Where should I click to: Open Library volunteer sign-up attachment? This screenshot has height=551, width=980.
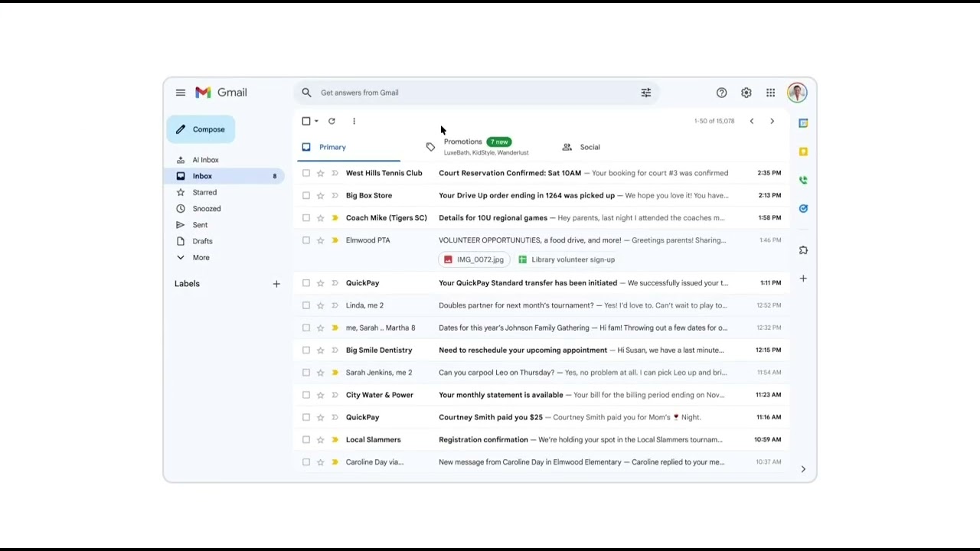click(x=567, y=259)
